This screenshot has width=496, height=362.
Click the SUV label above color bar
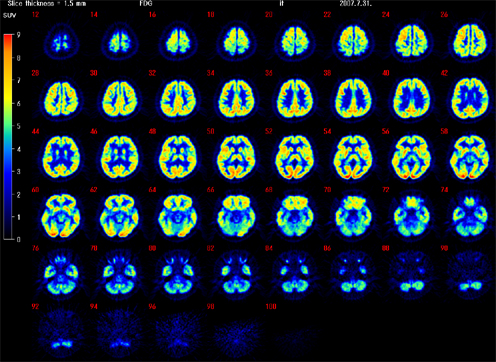click(x=9, y=15)
